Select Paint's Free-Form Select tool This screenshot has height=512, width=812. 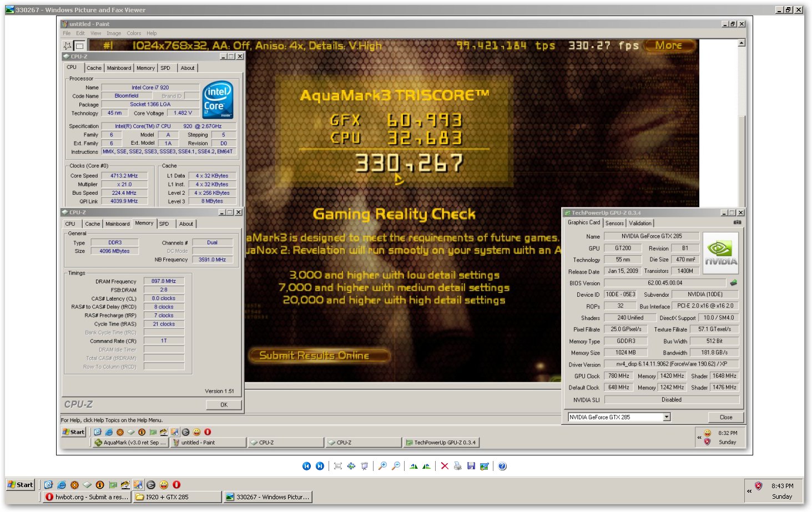click(x=68, y=45)
